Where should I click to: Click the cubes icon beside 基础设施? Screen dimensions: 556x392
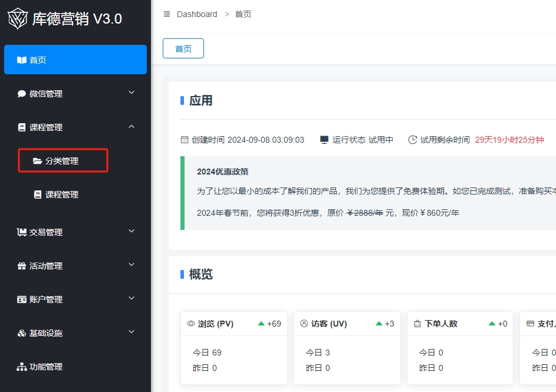point(22,333)
